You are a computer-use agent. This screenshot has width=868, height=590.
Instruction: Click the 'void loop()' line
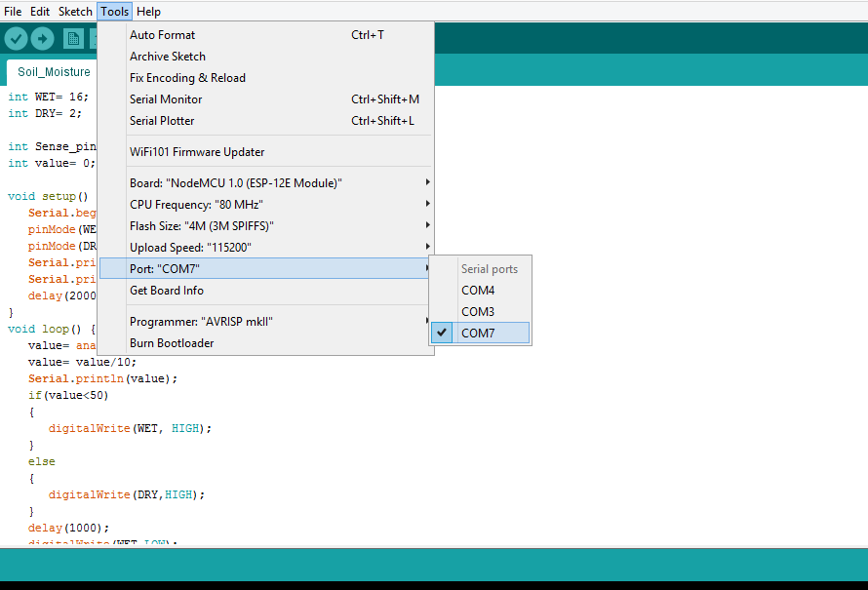(x=52, y=329)
